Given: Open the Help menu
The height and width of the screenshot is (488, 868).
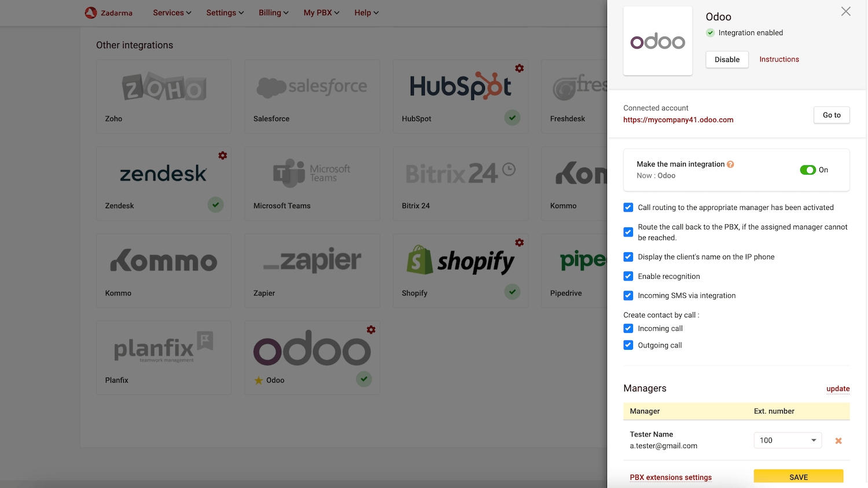Looking at the screenshot, I should coord(366,13).
